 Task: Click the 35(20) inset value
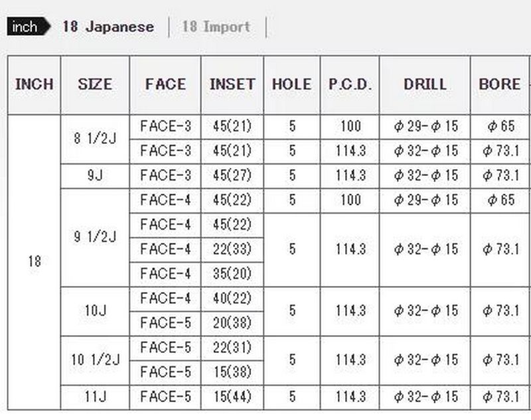232,273
